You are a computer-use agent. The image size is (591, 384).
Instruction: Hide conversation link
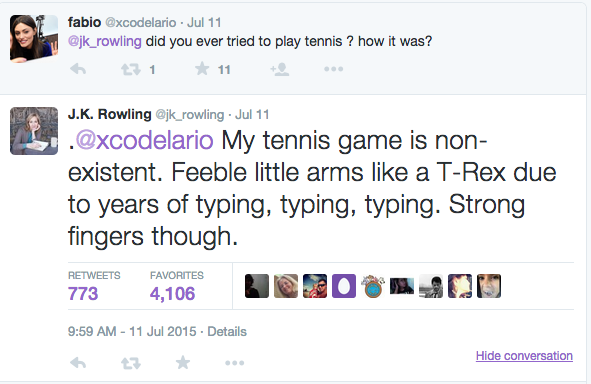coord(524,355)
